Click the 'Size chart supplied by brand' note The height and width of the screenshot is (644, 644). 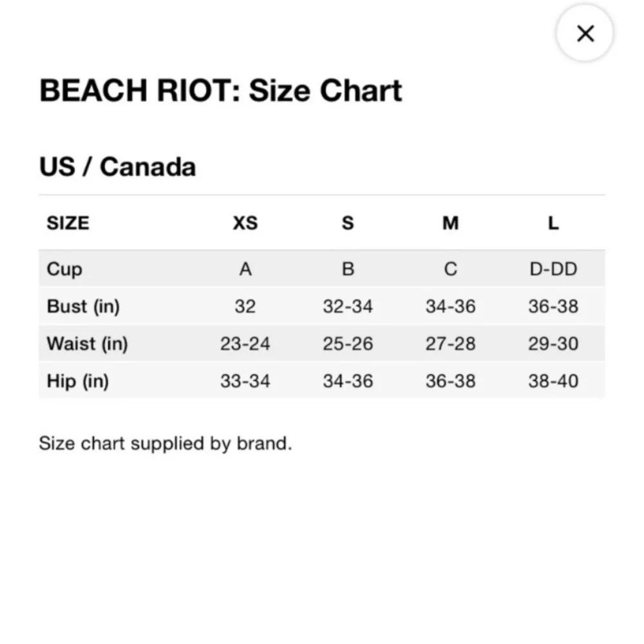pos(166,444)
